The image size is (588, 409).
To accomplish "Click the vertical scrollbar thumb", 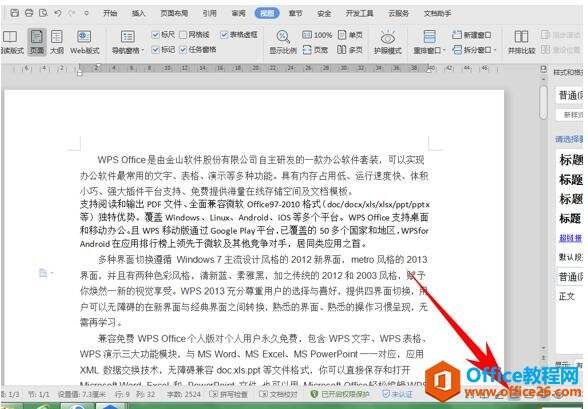I will (543, 102).
